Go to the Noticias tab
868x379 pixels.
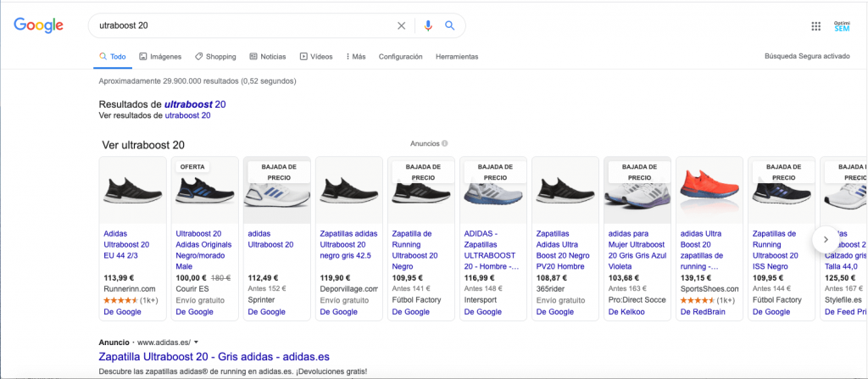click(268, 57)
